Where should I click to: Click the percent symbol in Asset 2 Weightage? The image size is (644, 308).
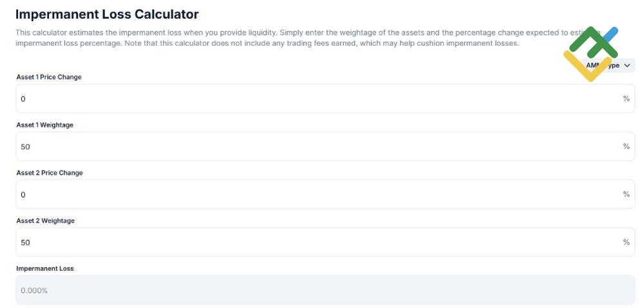(626, 242)
